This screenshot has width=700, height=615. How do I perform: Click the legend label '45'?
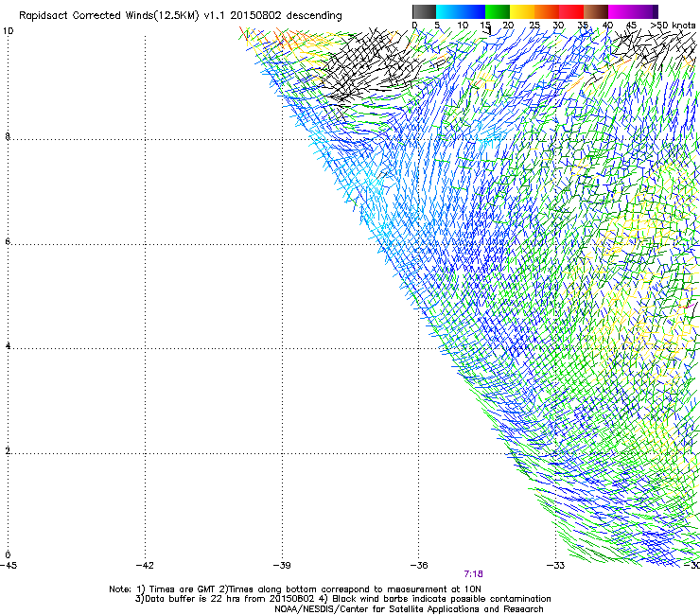tap(631, 26)
